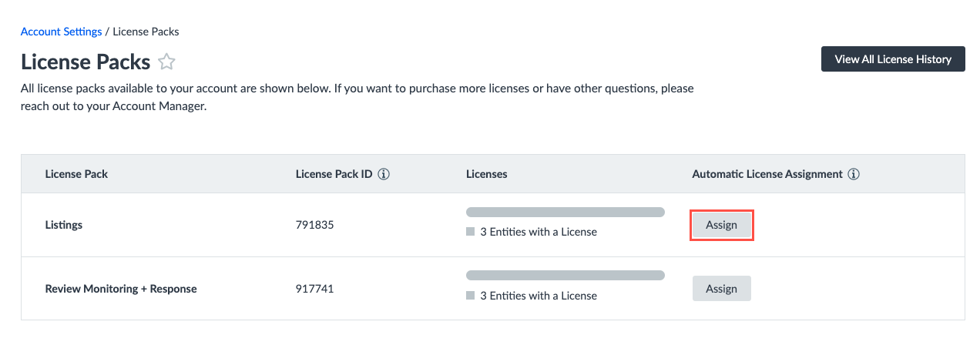
Task: Click license pack ID 917741
Action: pos(314,289)
